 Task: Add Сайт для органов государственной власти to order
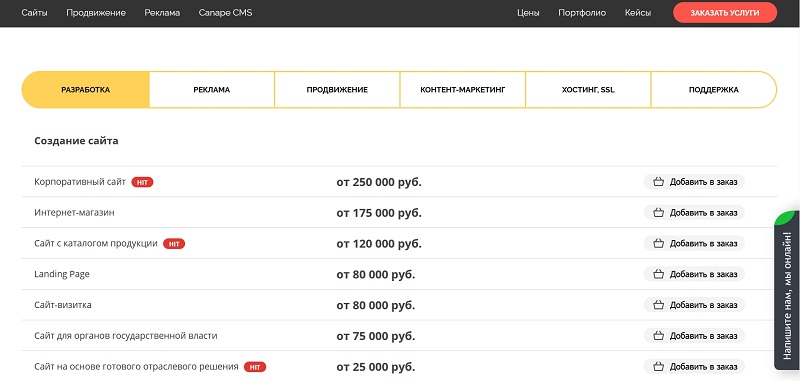(x=694, y=336)
